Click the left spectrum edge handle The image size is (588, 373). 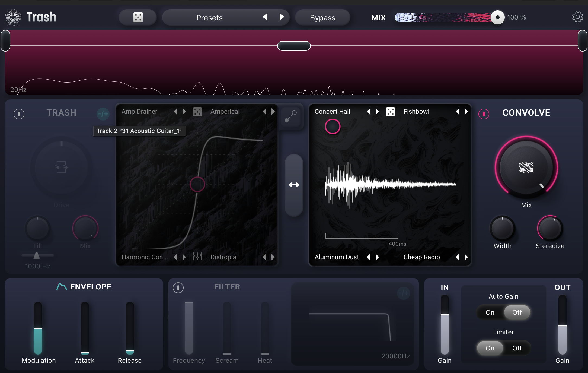[x=5, y=41]
